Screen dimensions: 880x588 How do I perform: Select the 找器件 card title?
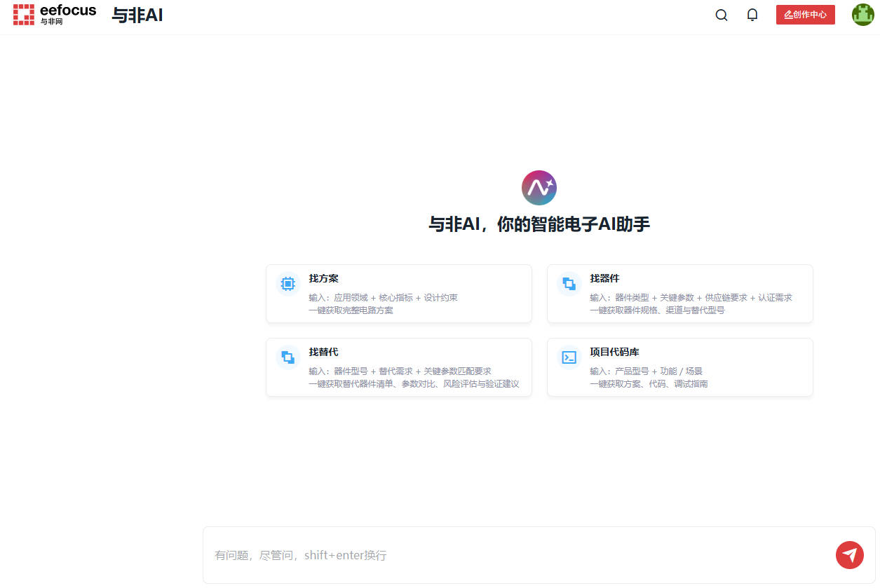(x=605, y=278)
